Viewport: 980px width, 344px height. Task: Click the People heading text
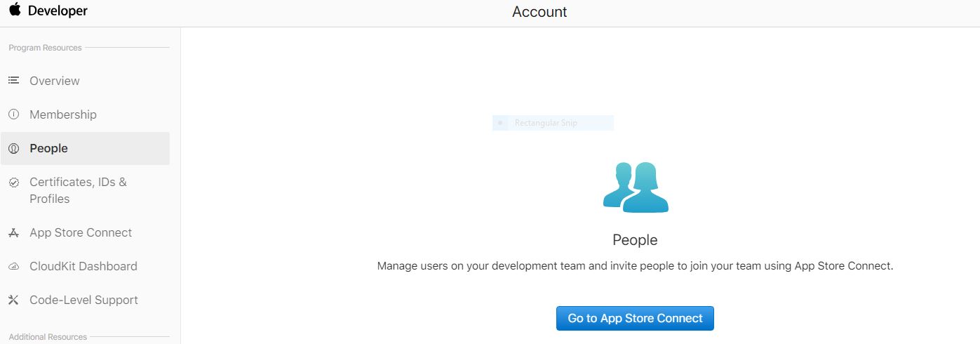[x=635, y=240]
